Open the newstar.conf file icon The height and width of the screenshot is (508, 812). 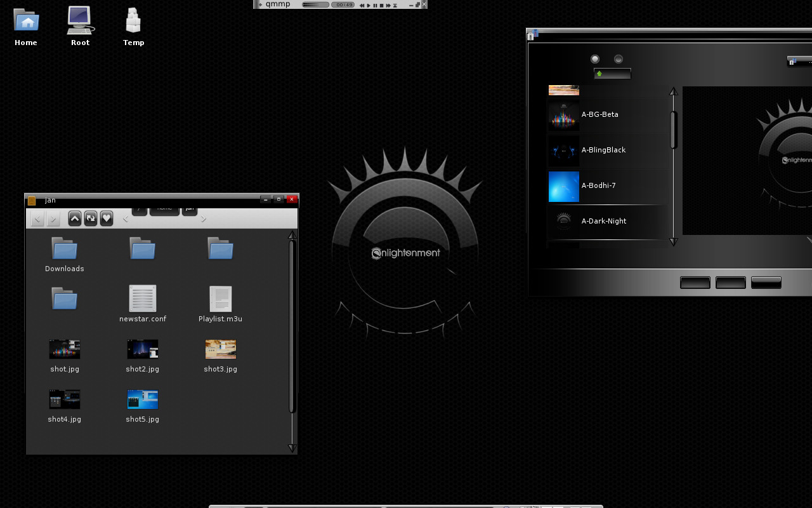pyautogui.click(x=142, y=298)
